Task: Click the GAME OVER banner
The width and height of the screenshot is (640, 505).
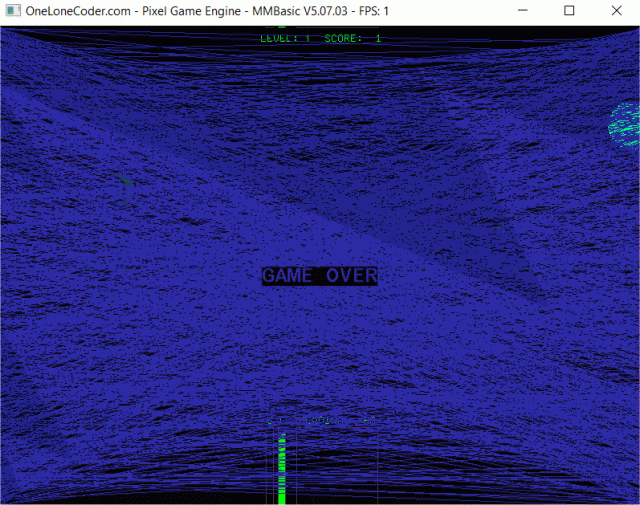Action: (x=320, y=275)
